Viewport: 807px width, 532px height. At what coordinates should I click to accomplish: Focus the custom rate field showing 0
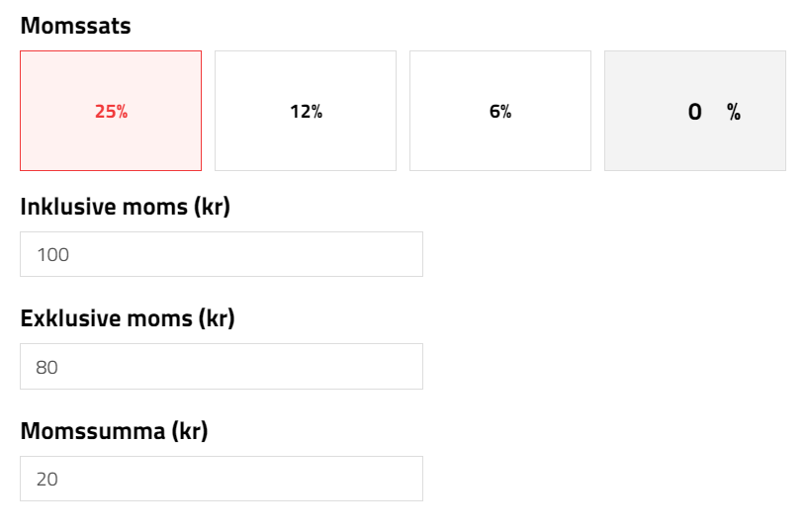(x=695, y=112)
